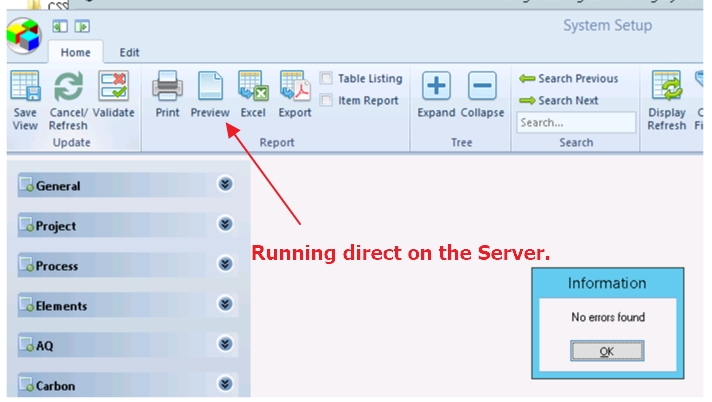The image size is (712, 402).
Task: Click Display Refresh icon
Action: tap(667, 86)
